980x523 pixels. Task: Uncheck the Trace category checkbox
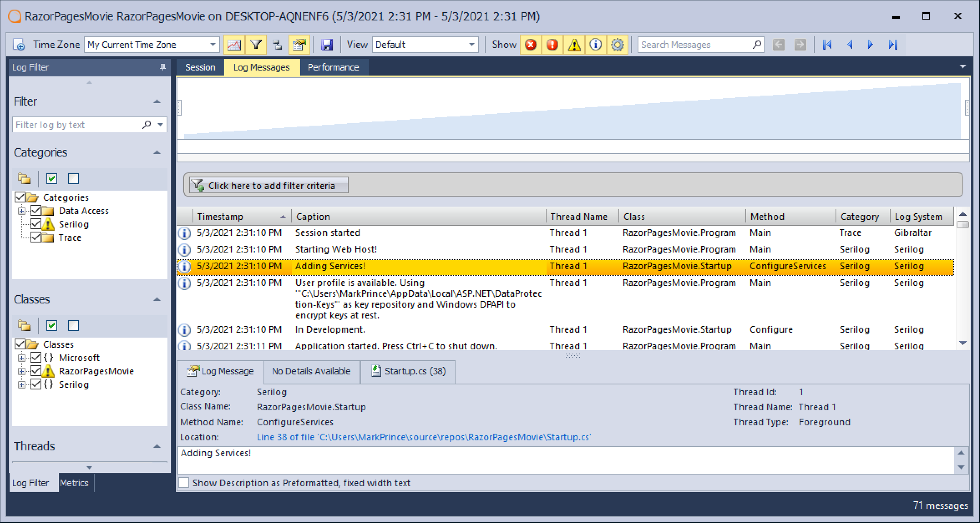point(36,237)
